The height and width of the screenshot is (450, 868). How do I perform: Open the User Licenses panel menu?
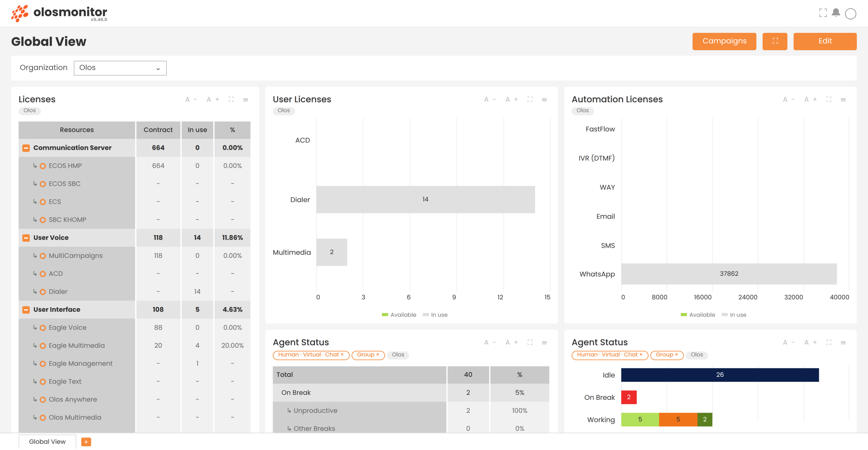[x=545, y=100]
